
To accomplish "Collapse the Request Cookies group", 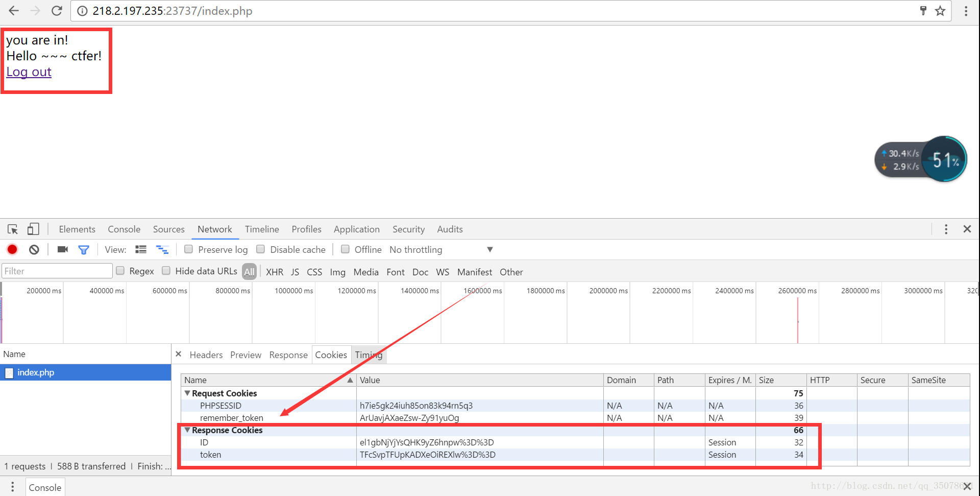I will point(187,393).
